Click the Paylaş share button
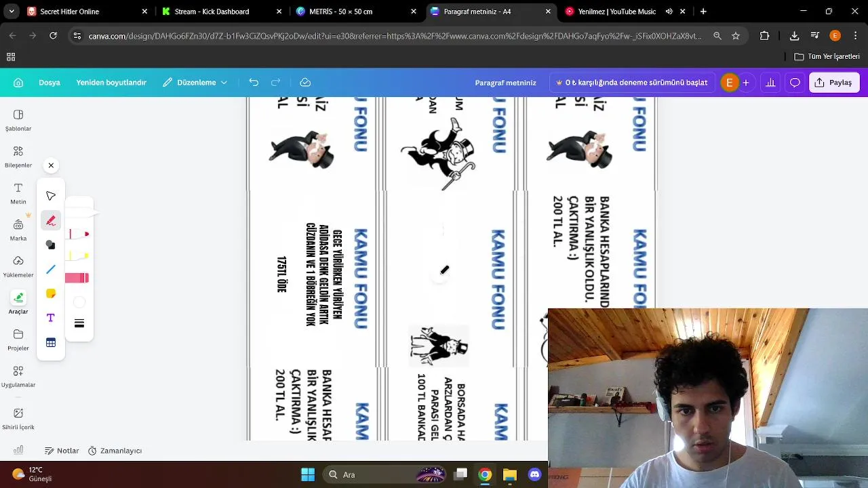The image size is (868, 488). [834, 83]
